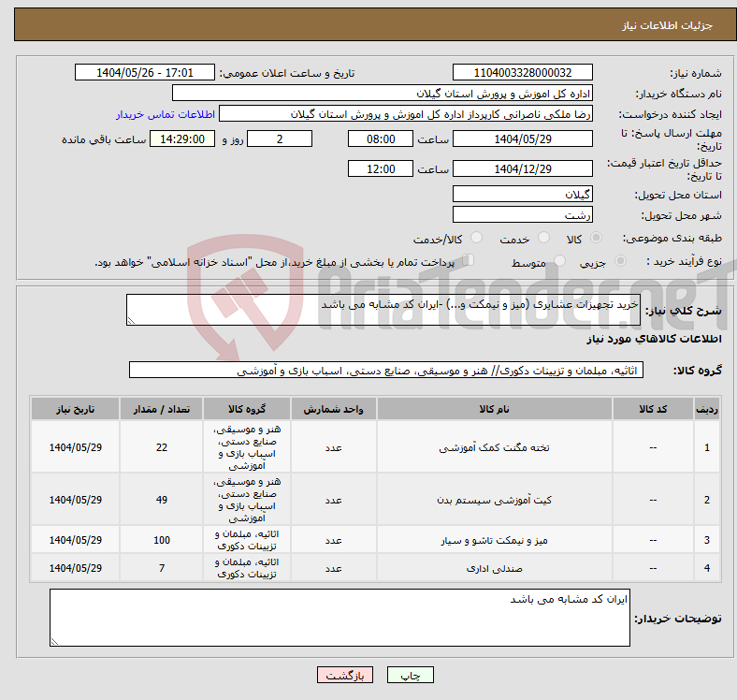
Task: Click the شرح کلی نیاز description textarea
Action: click(x=383, y=310)
